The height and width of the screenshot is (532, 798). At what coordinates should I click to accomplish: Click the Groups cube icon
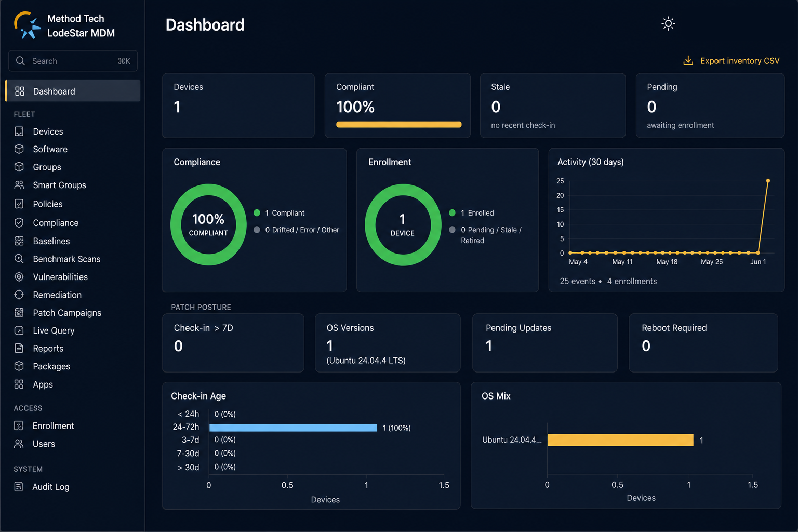pos(19,167)
